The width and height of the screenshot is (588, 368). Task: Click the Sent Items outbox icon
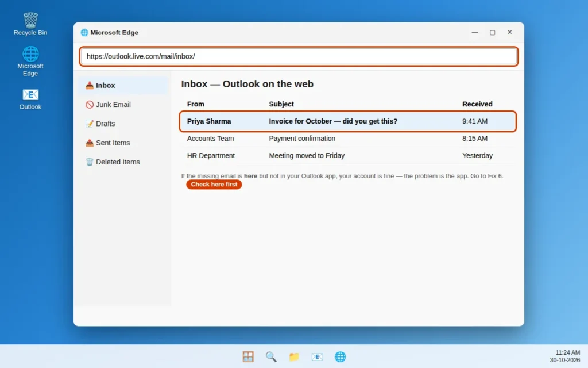pyautogui.click(x=89, y=143)
